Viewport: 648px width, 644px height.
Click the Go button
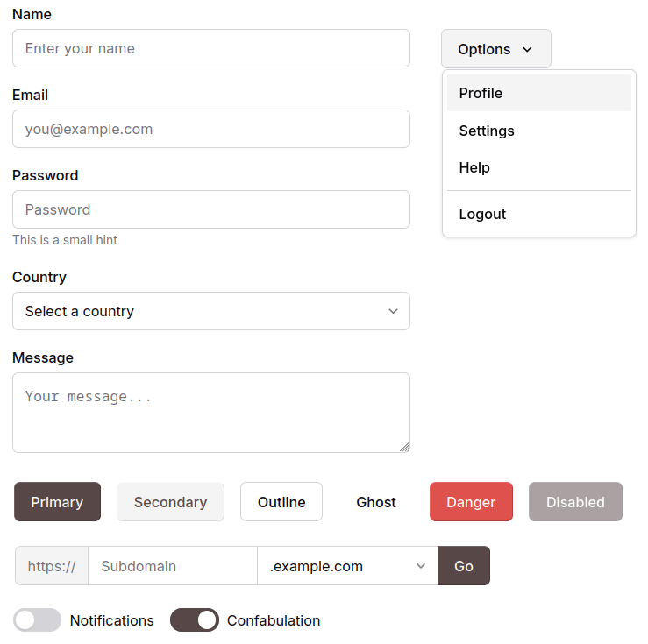coord(464,566)
